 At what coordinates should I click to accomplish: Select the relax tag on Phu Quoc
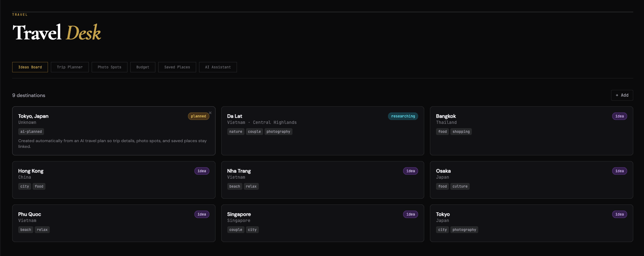pos(42,230)
